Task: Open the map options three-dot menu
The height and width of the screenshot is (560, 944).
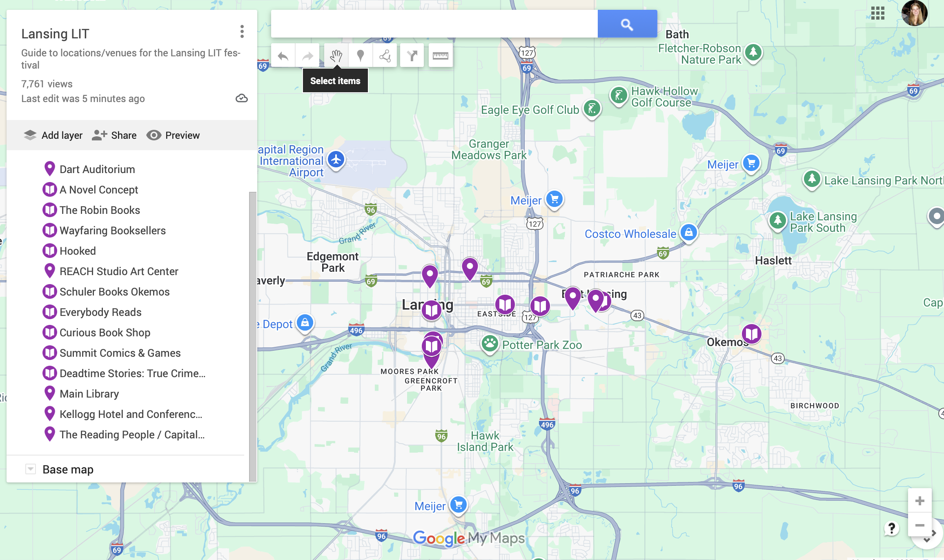Action: (242, 32)
